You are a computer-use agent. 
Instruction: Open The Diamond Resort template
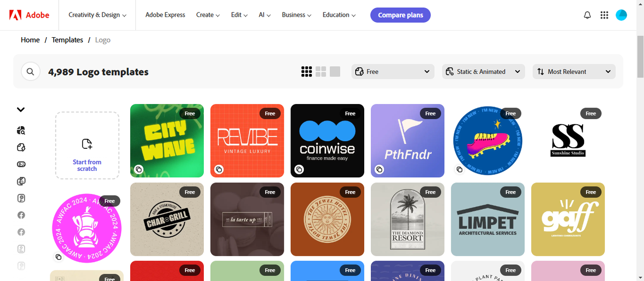(408, 220)
